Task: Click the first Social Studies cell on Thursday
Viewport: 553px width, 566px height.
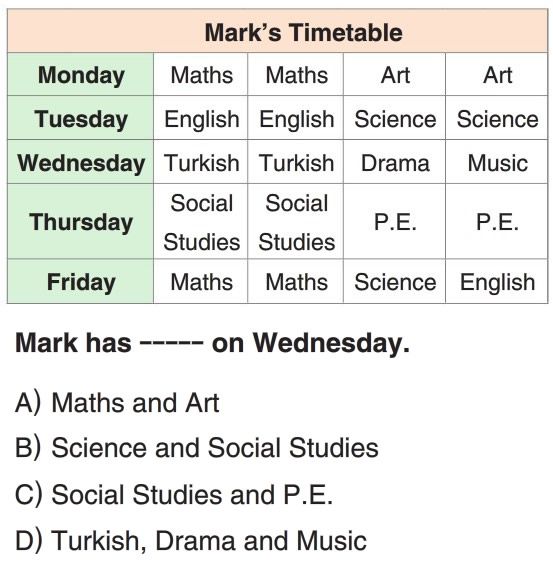Action: (201, 221)
